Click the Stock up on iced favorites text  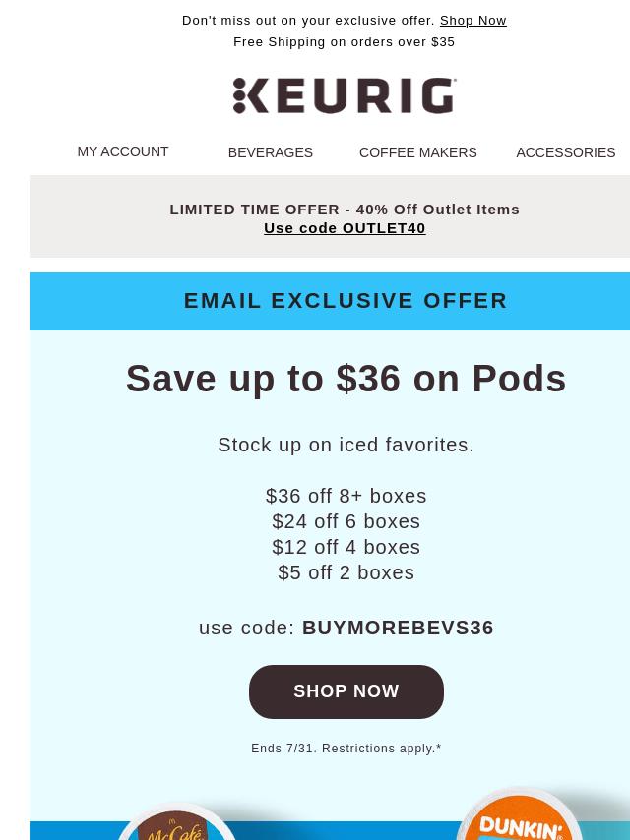point(346,445)
